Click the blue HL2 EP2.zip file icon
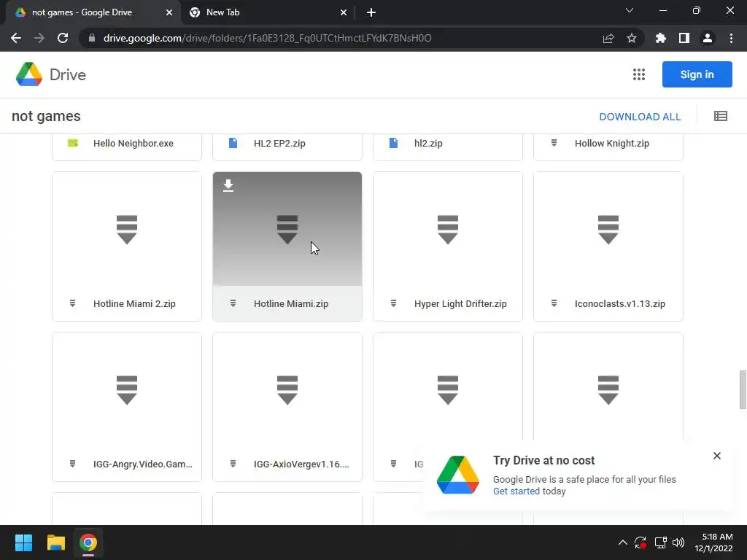 tap(233, 143)
